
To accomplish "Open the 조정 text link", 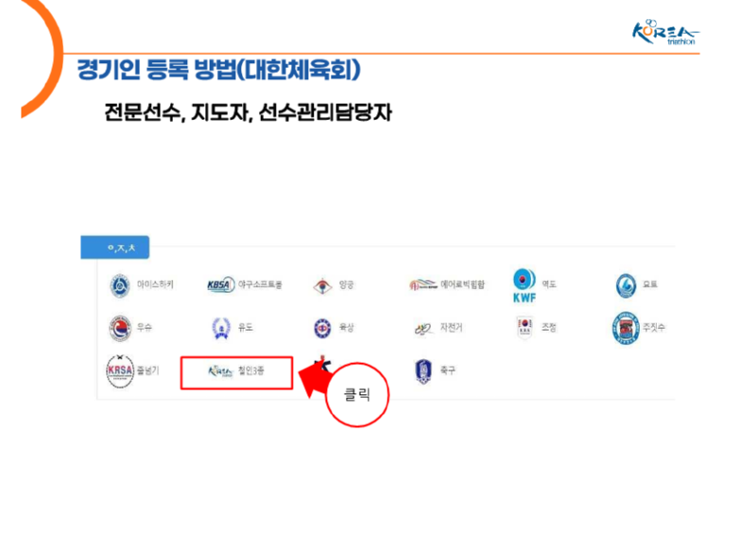I will [549, 327].
